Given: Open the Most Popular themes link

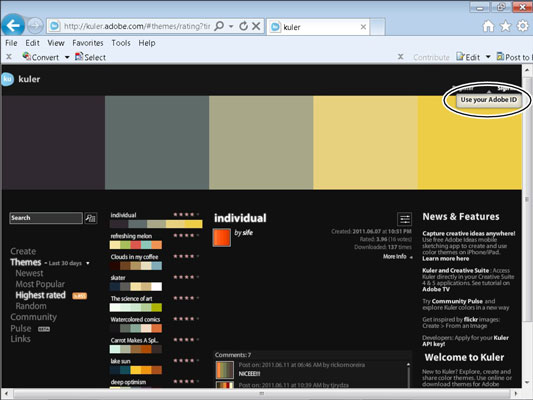Looking at the screenshot, I should [x=40, y=284].
